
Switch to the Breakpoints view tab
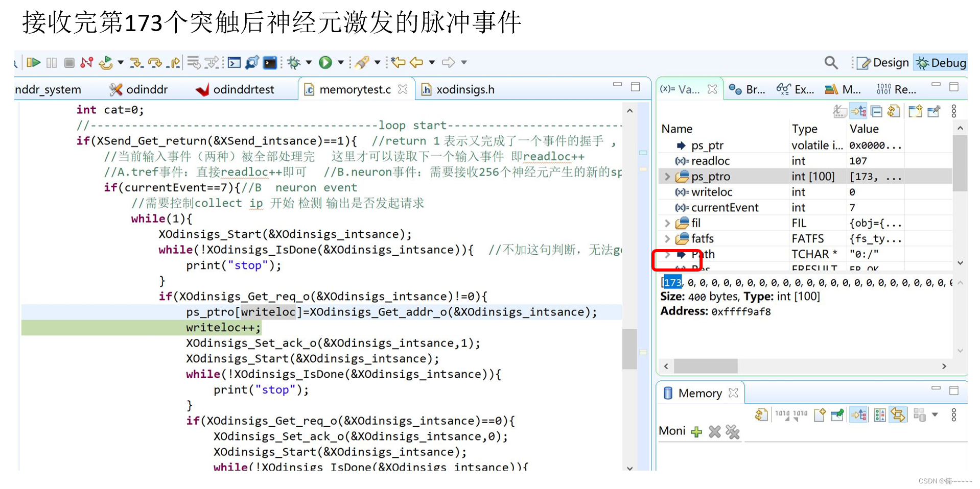[746, 89]
